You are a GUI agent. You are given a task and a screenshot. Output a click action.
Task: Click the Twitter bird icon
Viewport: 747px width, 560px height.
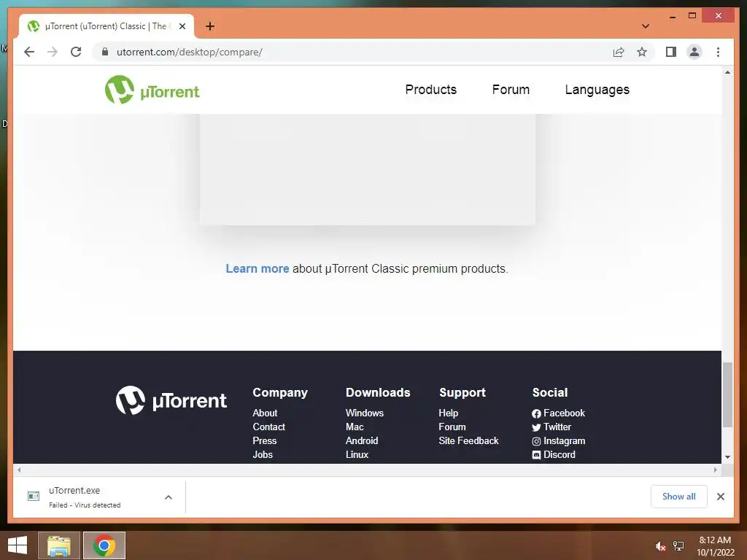pos(536,427)
